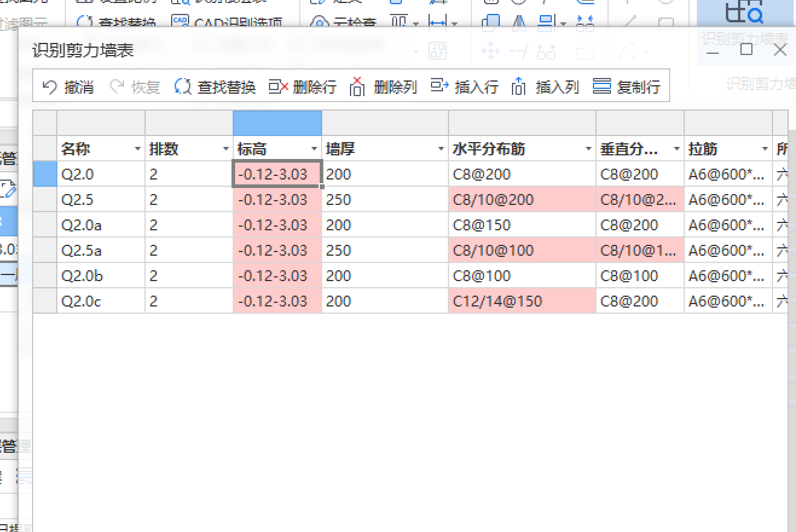Open 查找替换 in the dialog toolbar

click(215, 87)
